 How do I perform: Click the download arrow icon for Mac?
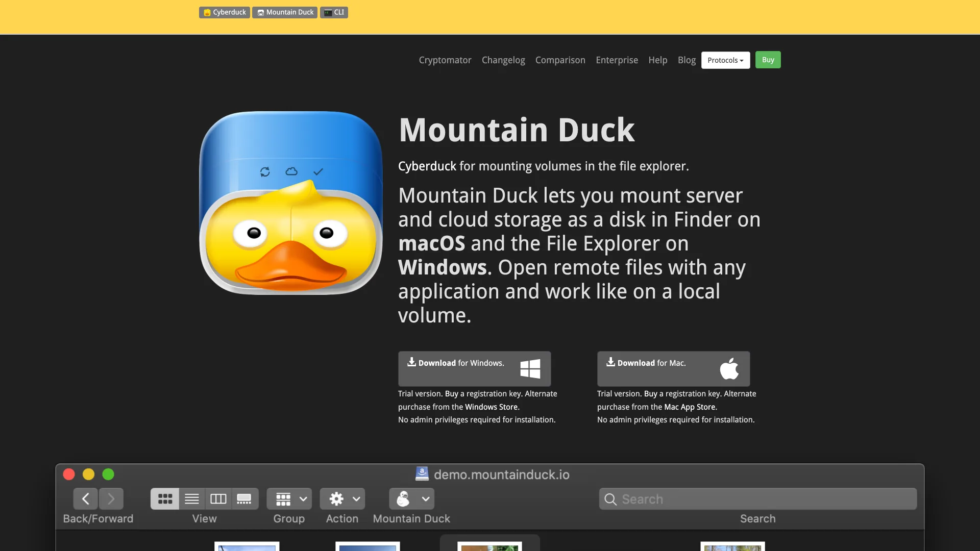(x=610, y=362)
